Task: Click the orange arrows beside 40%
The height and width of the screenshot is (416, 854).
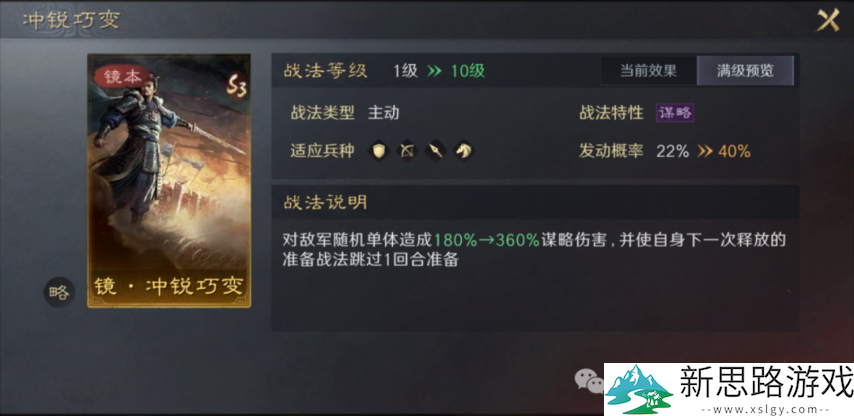Action: pyautogui.click(x=705, y=151)
